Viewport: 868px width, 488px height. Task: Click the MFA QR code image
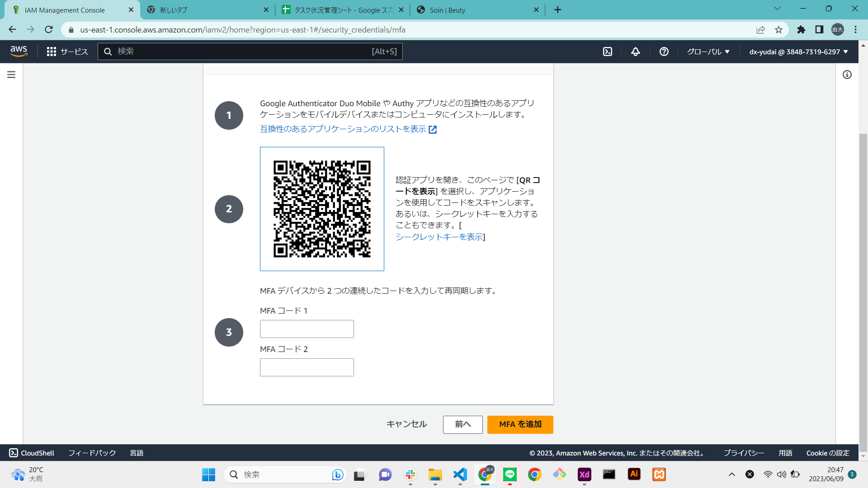(x=322, y=209)
